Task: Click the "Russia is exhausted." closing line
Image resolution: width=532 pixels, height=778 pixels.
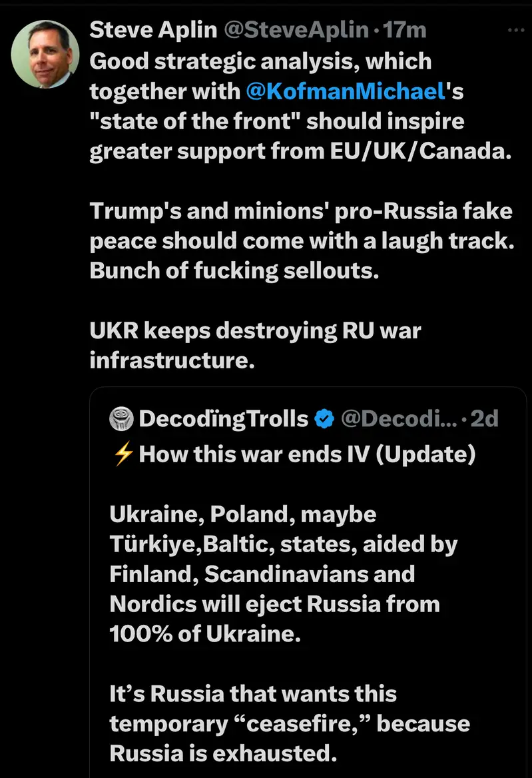Action: (220, 754)
